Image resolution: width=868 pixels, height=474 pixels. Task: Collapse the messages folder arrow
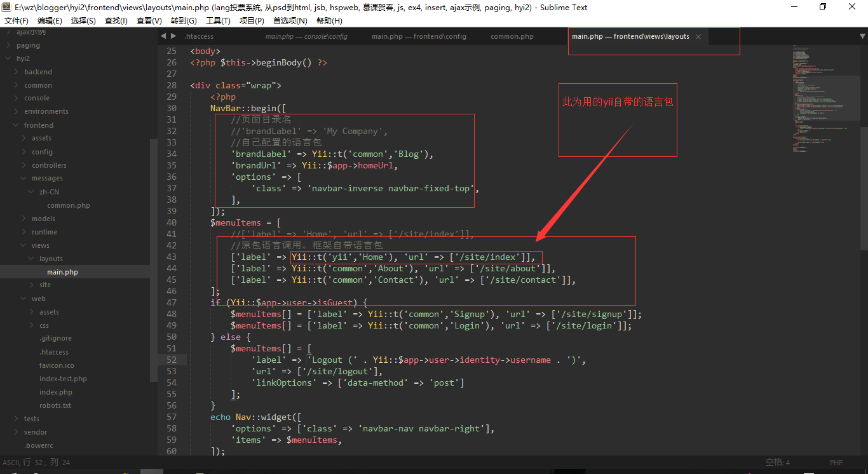[24, 178]
